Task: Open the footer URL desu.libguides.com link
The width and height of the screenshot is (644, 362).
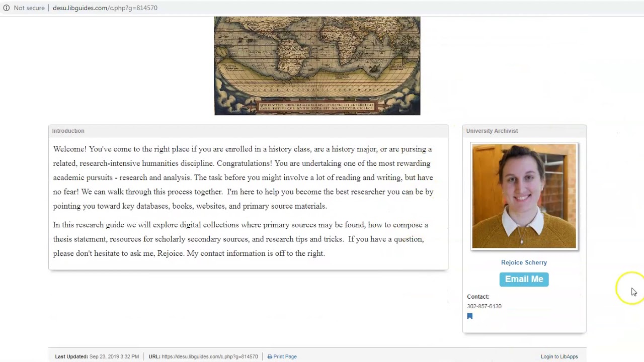Action: 210,356
